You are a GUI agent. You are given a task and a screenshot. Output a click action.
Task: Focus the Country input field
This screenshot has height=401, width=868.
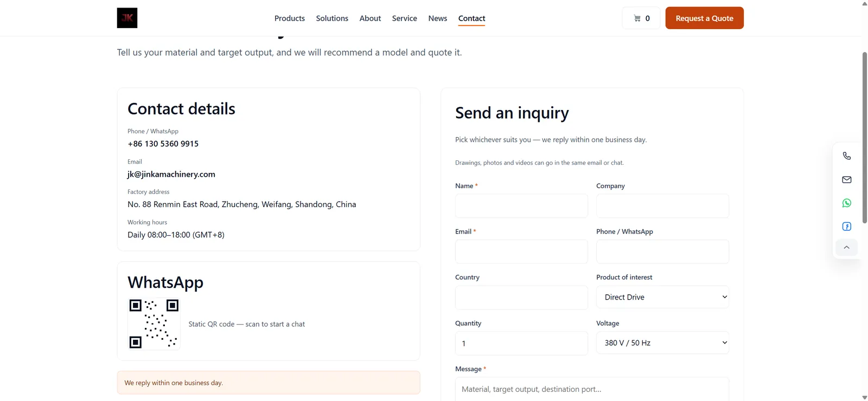coord(521,297)
